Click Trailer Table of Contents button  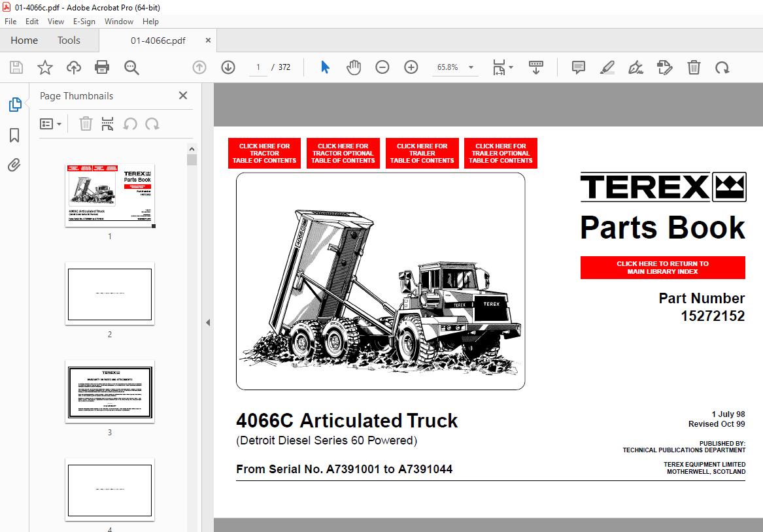point(422,153)
